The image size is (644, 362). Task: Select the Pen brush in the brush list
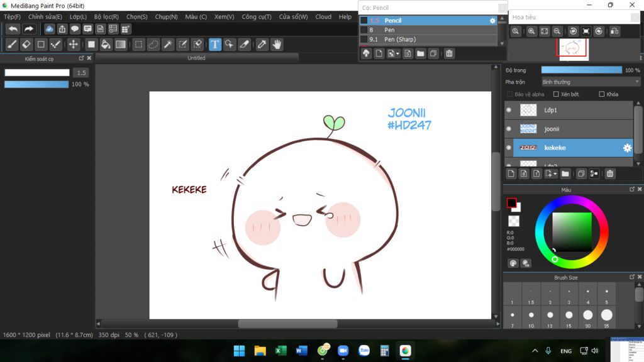pos(428,30)
